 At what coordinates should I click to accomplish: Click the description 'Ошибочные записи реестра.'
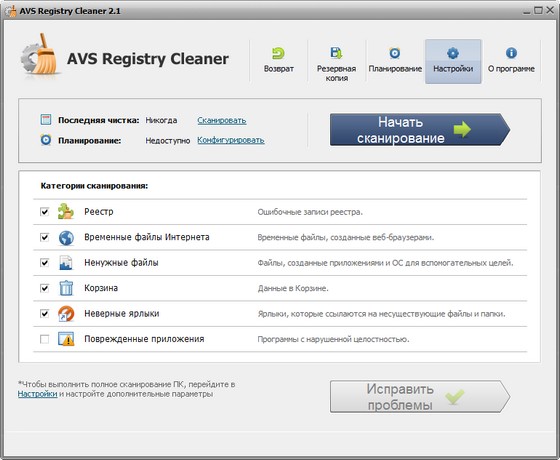point(310,212)
